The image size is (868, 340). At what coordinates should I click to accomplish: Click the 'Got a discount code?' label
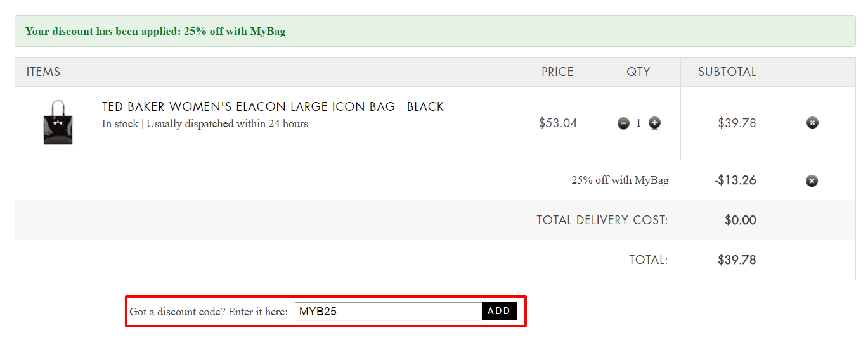coord(209,312)
